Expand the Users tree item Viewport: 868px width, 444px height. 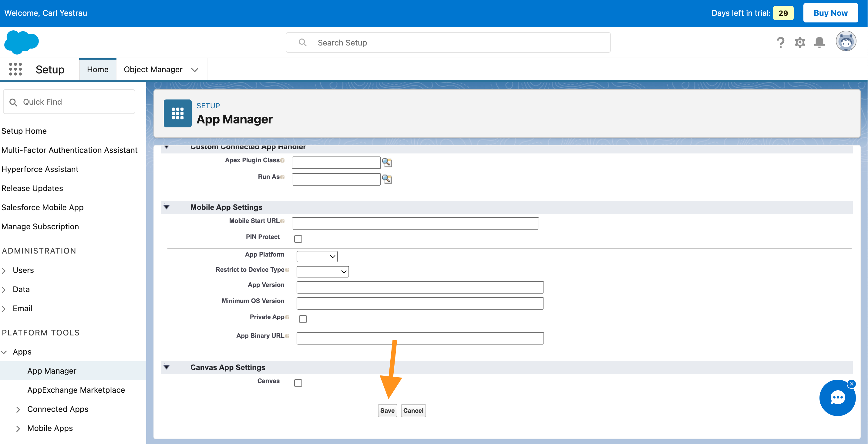(x=4, y=271)
